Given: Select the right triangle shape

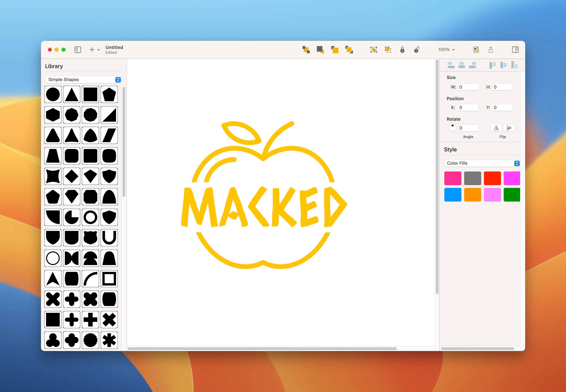Looking at the screenshot, I should [109, 115].
